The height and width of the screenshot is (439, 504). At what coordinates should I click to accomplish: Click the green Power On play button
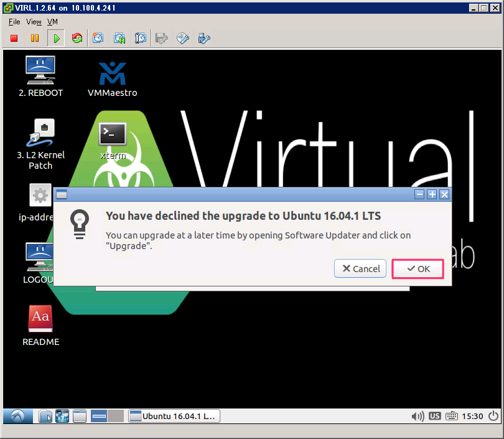(56, 38)
